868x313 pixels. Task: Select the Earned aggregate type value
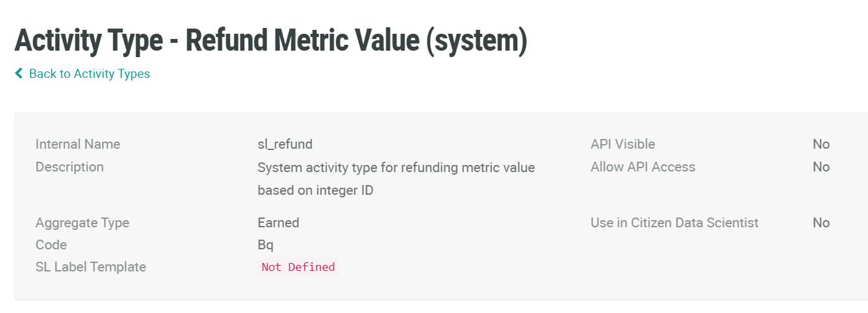tap(278, 223)
